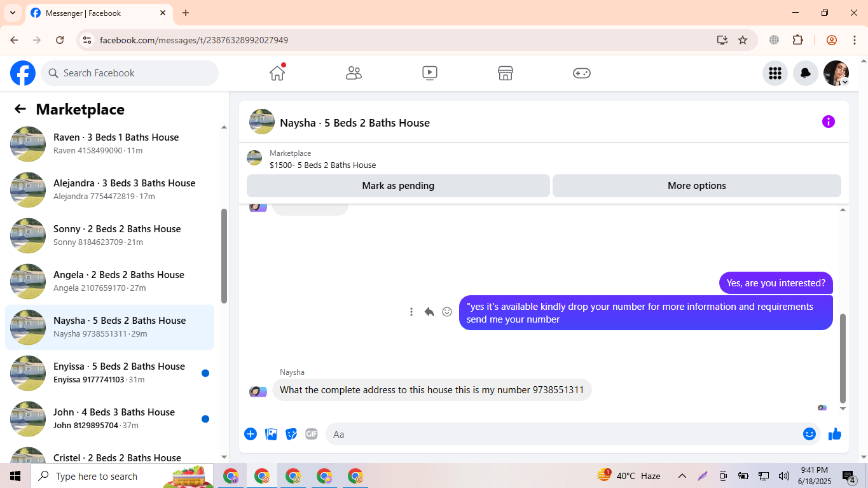
Task: React to the message with emoji icon
Action: (447, 312)
